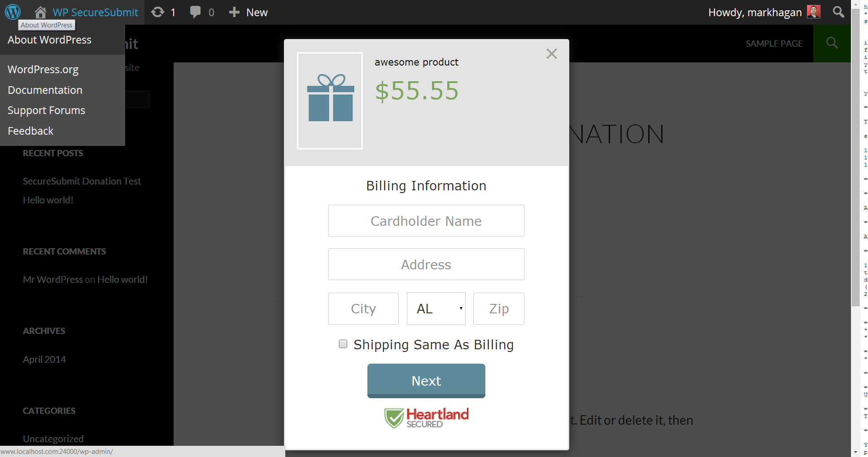Click the home icon beside WP SecureSubmit
868x457 pixels.
pyautogui.click(x=41, y=12)
